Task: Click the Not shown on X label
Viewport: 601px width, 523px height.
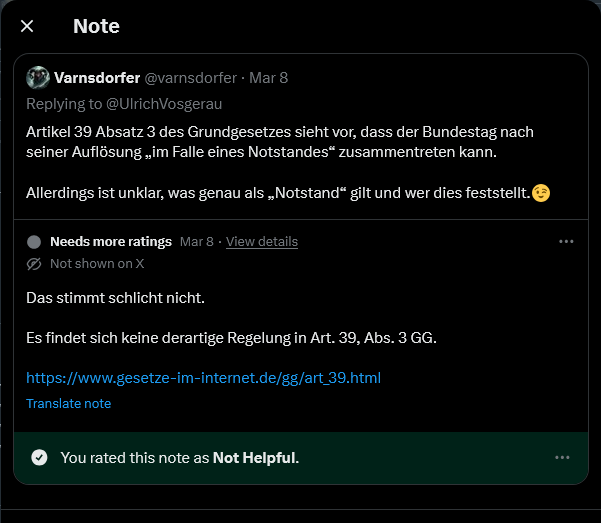Action: point(97,263)
